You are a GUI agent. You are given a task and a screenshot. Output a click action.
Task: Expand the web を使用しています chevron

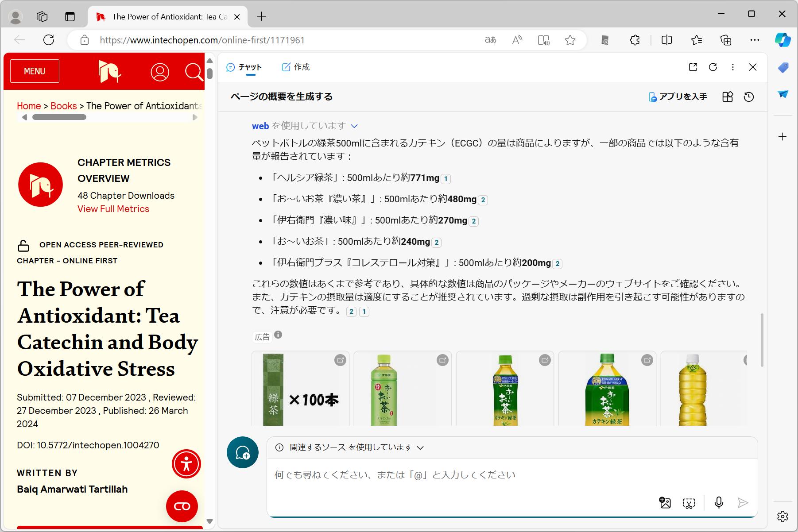pyautogui.click(x=354, y=126)
